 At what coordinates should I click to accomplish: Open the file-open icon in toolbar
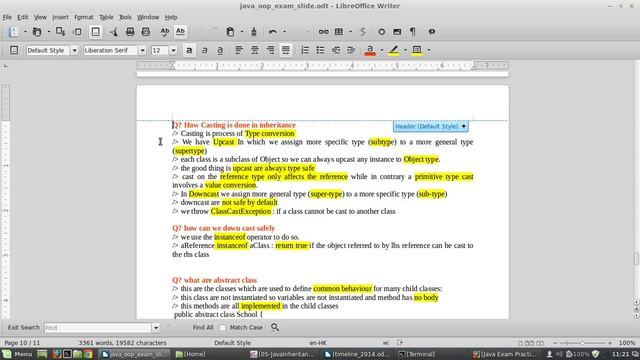[37, 32]
